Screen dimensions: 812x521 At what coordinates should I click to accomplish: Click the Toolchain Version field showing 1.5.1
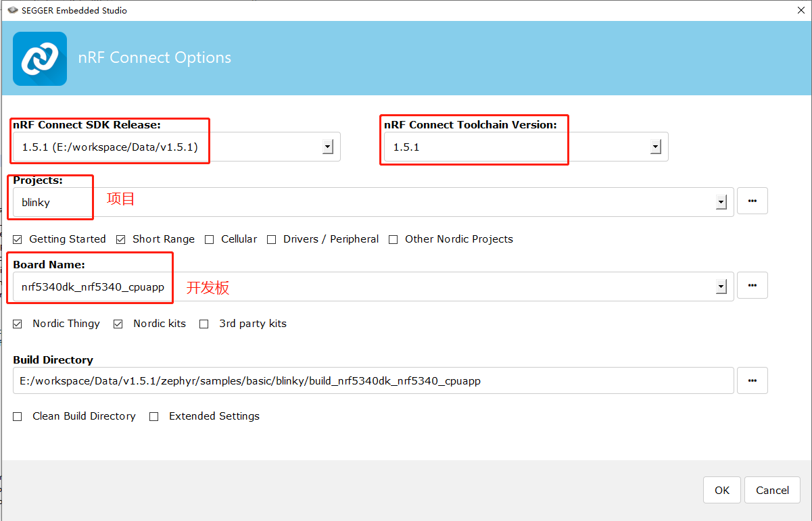pos(526,147)
